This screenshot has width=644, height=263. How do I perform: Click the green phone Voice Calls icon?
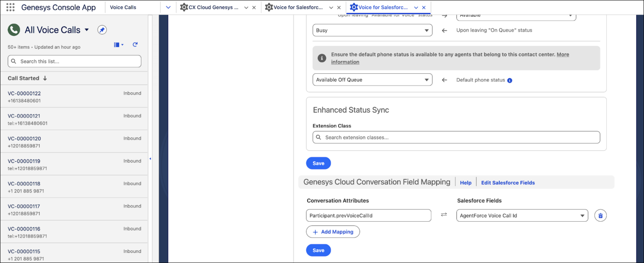point(14,30)
